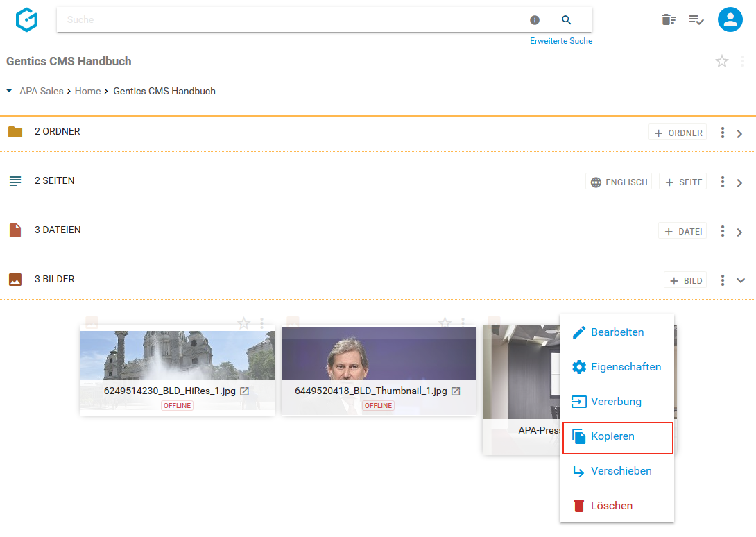The height and width of the screenshot is (537, 756).
Task: Choose Löschen from the context menu
Action: pyautogui.click(x=611, y=506)
